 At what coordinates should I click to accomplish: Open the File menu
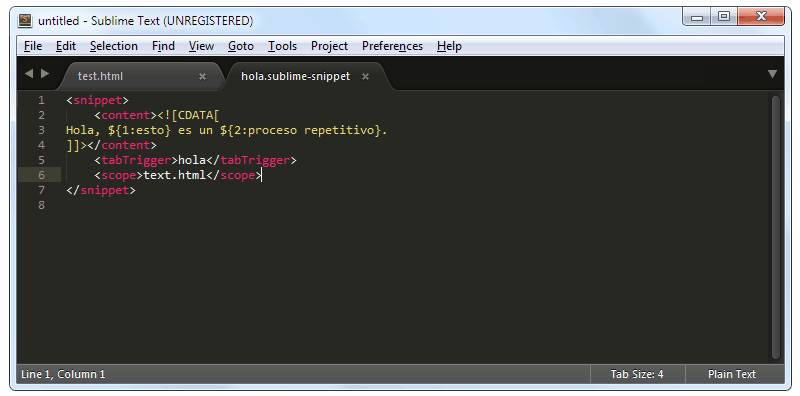[33, 46]
